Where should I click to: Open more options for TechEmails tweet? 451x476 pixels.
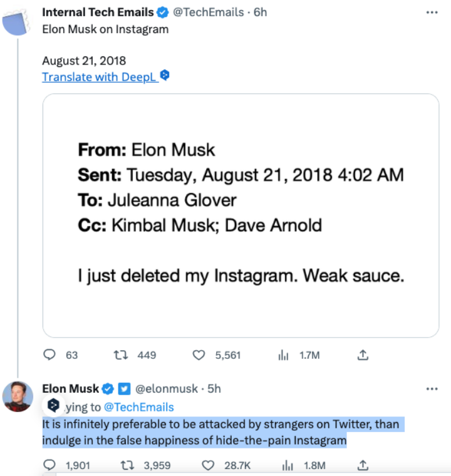point(432,12)
